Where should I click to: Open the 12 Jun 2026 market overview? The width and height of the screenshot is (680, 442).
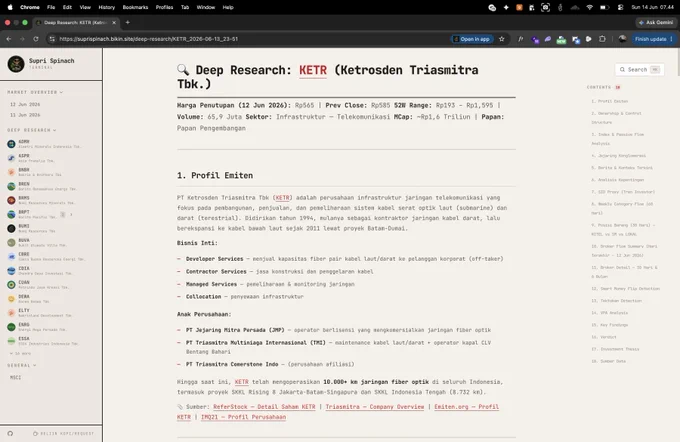click(25, 105)
